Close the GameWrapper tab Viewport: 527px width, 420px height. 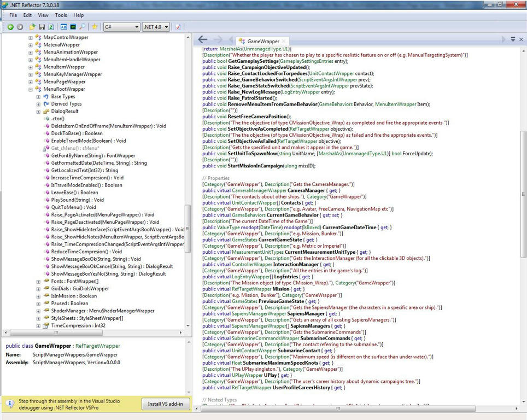pos(284,42)
